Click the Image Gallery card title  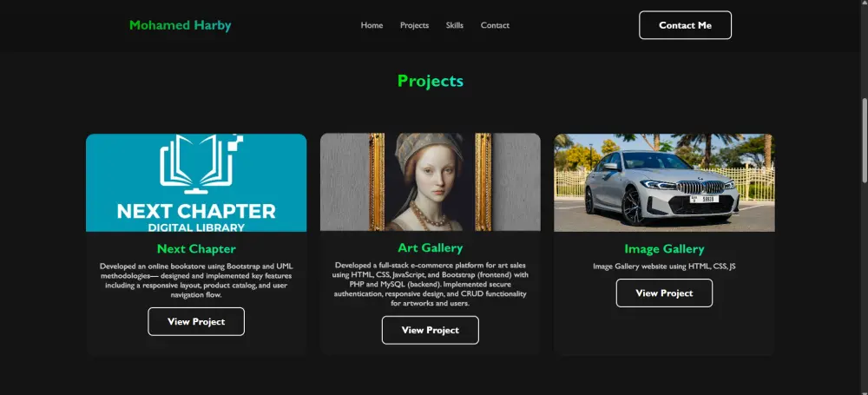[x=664, y=249]
